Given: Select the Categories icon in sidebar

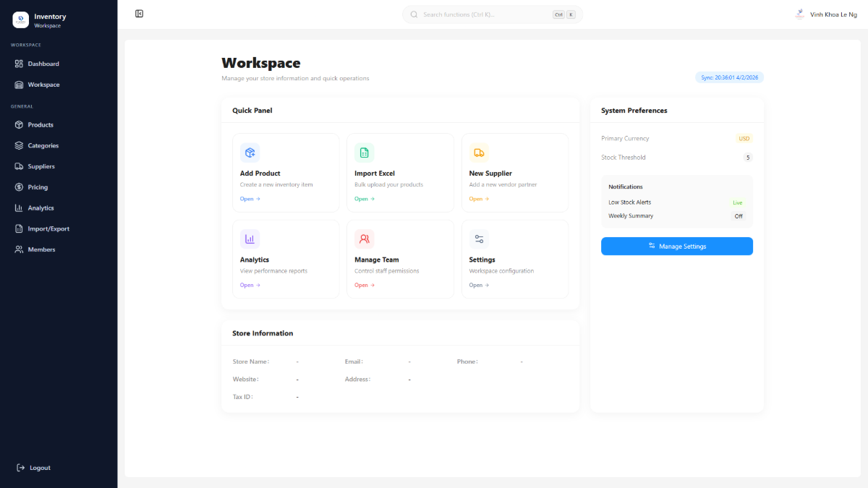Looking at the screenshot, I should pos(17,145).
